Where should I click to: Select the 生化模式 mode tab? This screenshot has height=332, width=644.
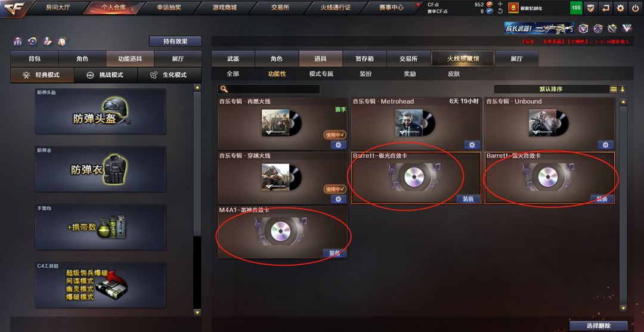coord(169,75)
